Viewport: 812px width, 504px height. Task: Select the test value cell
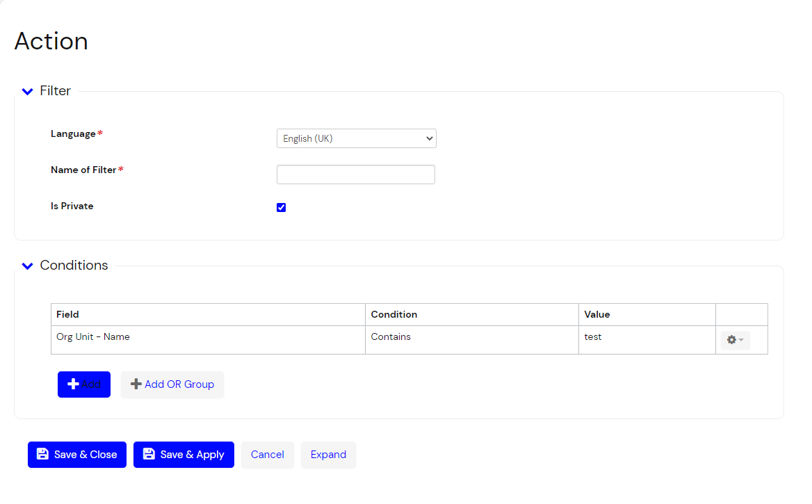(x=593, y=337)
